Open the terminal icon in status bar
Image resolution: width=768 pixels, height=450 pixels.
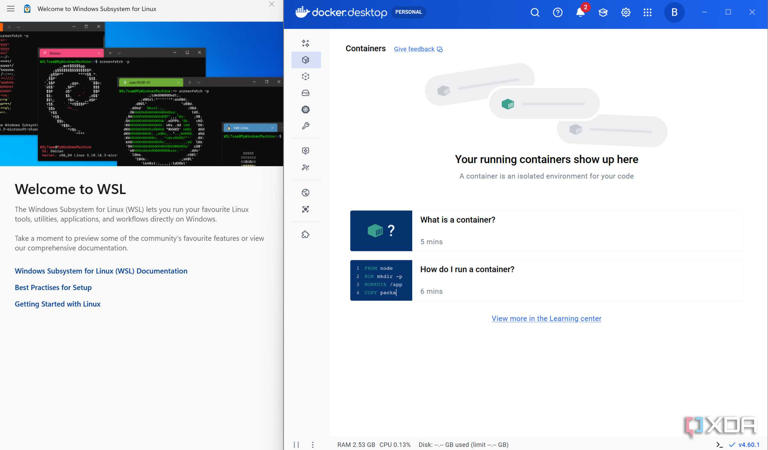tap(719, 445)
